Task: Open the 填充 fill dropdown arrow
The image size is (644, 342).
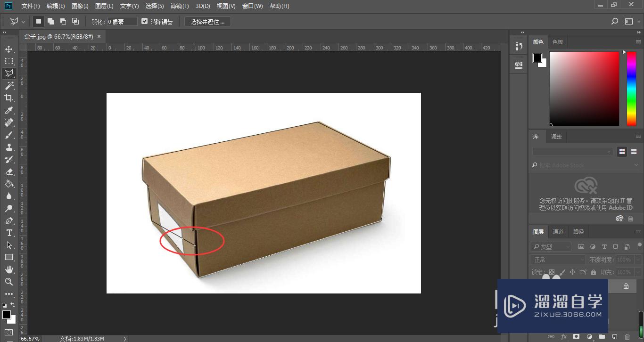Action: pos(637,272)
